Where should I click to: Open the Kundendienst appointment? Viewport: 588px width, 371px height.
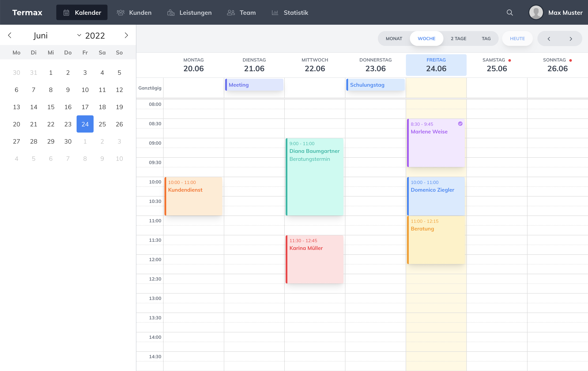[x=193, y=196]
